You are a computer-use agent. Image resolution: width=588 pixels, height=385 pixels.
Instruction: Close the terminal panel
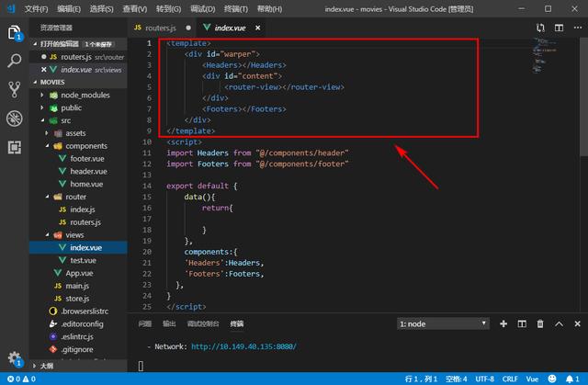(x=578, y=323)
